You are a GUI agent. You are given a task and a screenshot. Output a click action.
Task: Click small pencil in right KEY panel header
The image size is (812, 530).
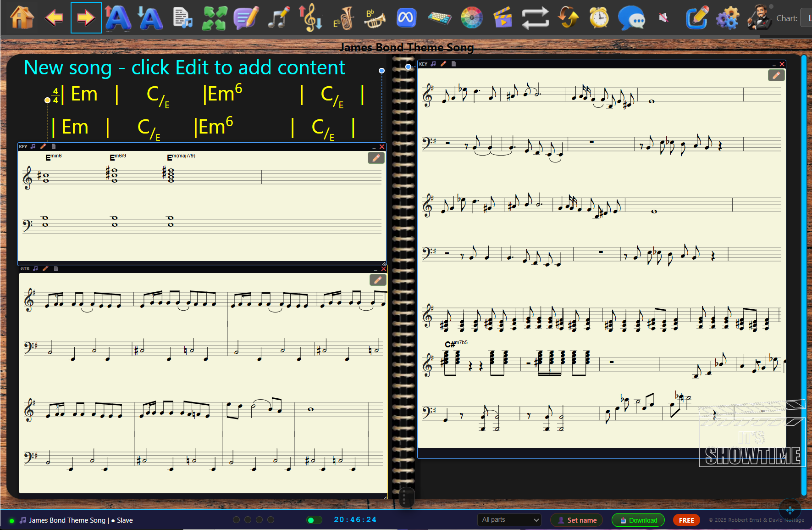[443, 64]
